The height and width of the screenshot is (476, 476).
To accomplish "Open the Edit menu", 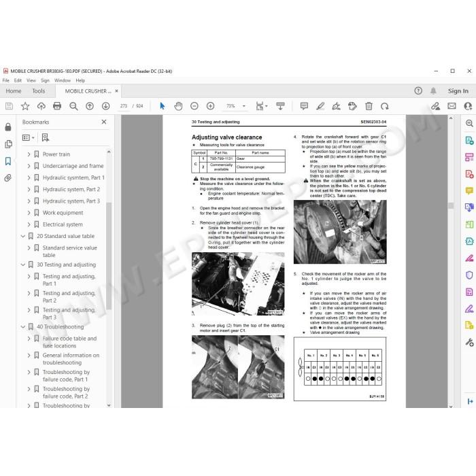I will click(18, 80).
